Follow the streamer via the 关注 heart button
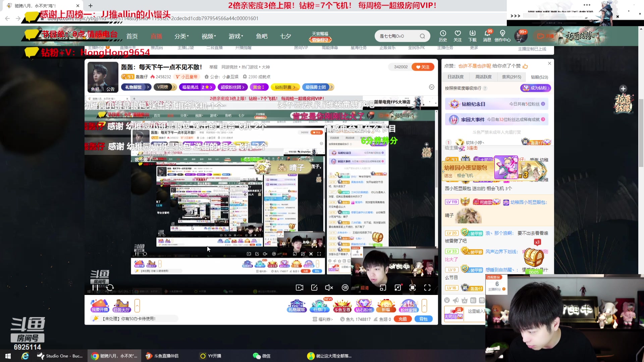This screenshot has width=644, height=362. (x=423, y=67)
